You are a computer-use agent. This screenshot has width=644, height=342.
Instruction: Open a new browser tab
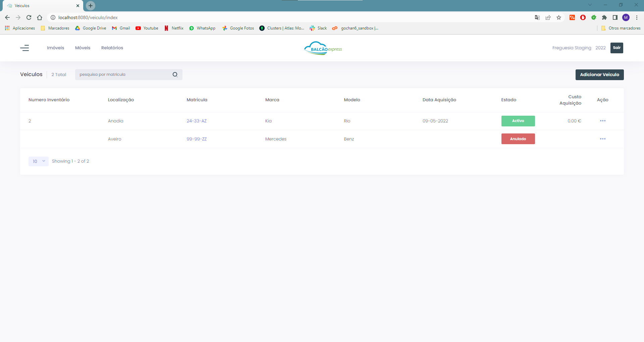point(91,6)
